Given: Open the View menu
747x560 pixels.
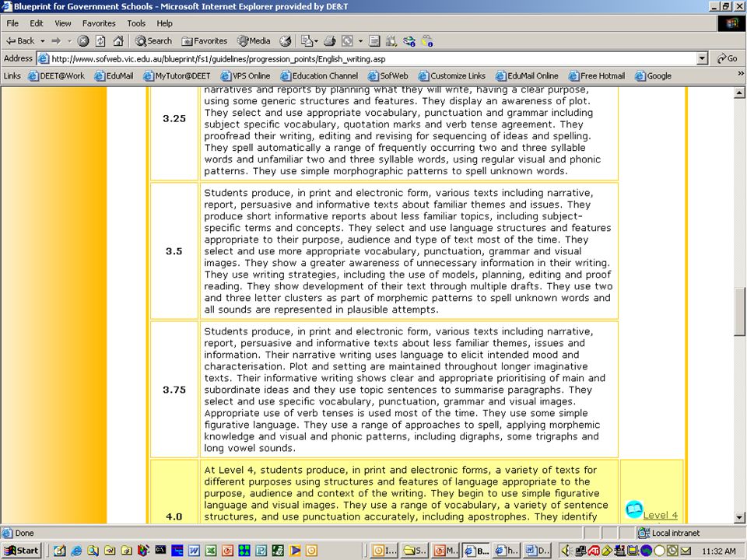Looking at the screenshot, I should click(62, 23).
